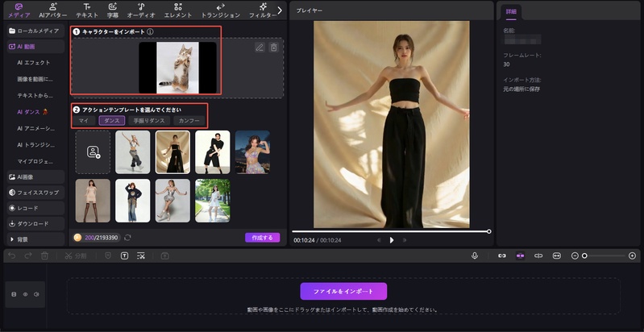Open the AIアバター tab
Screen dimensions: 644x332
pyautogui.click(x=53, y=10)
